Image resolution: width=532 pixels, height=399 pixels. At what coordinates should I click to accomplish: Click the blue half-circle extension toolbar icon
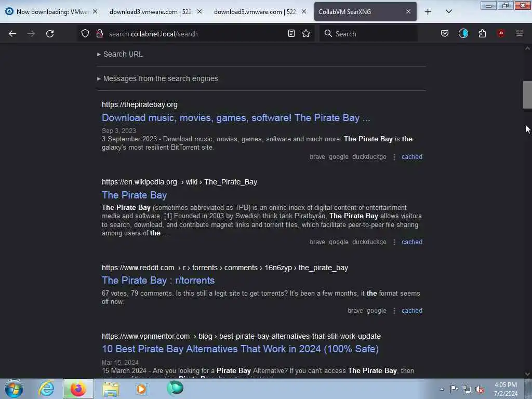pyautogui.click(x=463, y=33)
